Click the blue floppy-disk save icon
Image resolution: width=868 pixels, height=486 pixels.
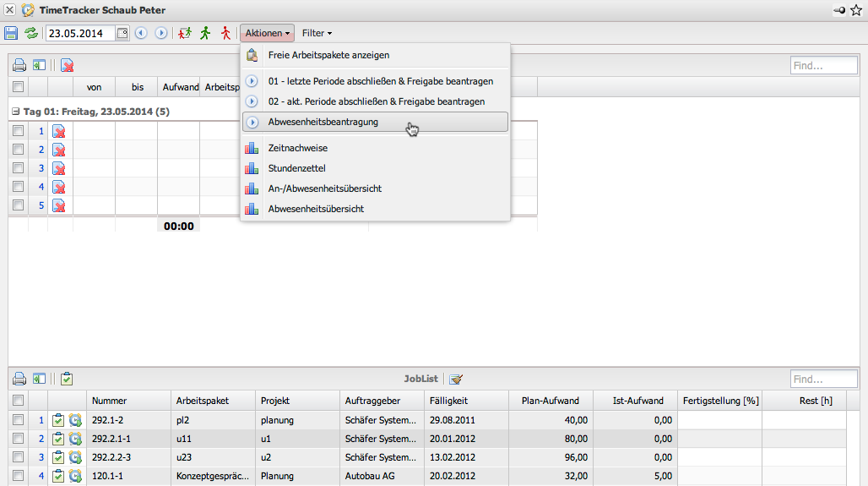pyautogui.click(x=11, y=33)
